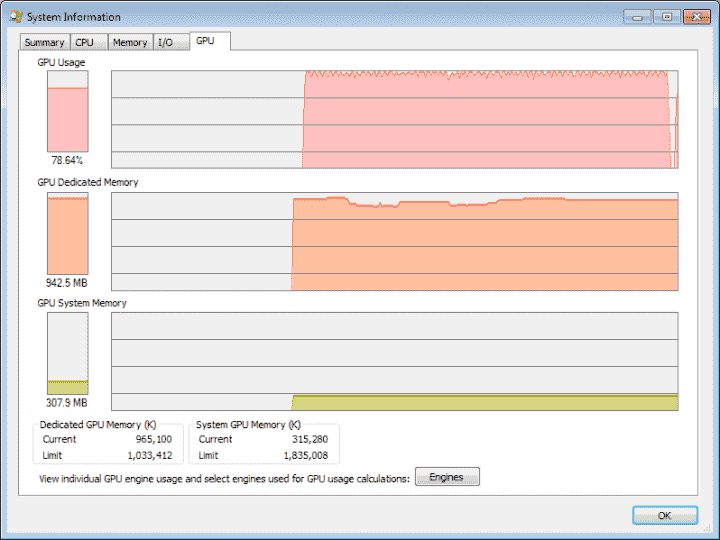The width and height of the screenshot is (720, 540).
Task: Click the System Limit value 1,835,008
Action: coord(306,456)
